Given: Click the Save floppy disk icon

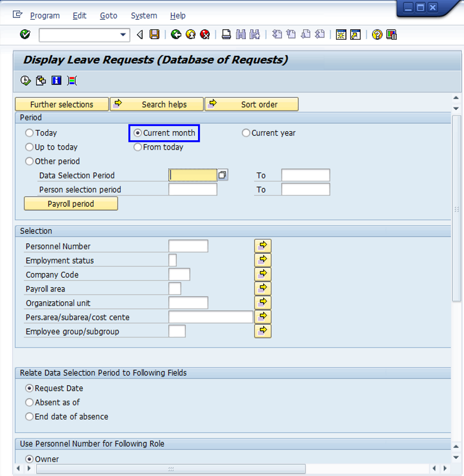Looking at the screenshot, I should pos(154,34).
